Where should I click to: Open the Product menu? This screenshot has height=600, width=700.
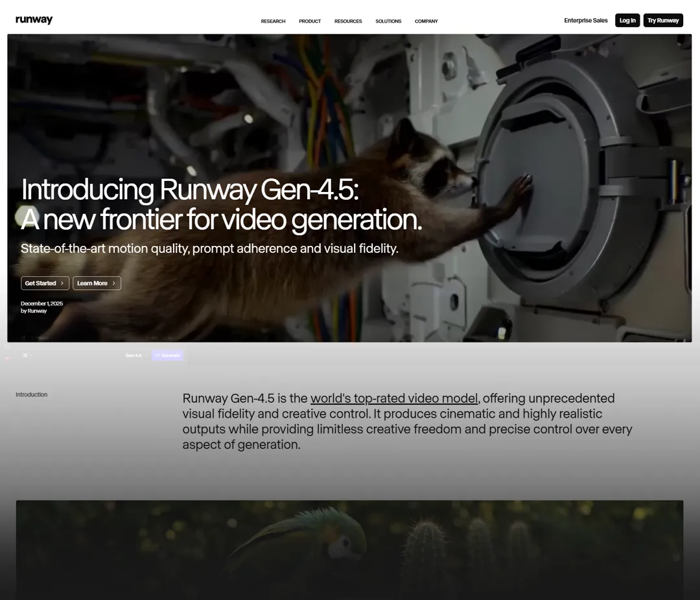310,21
